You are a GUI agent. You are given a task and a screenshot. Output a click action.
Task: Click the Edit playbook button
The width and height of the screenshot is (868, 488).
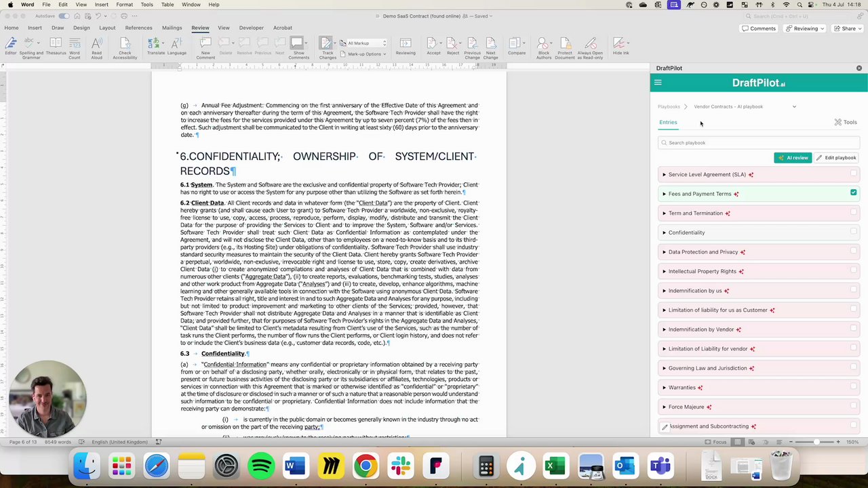[x=836, y=157]
